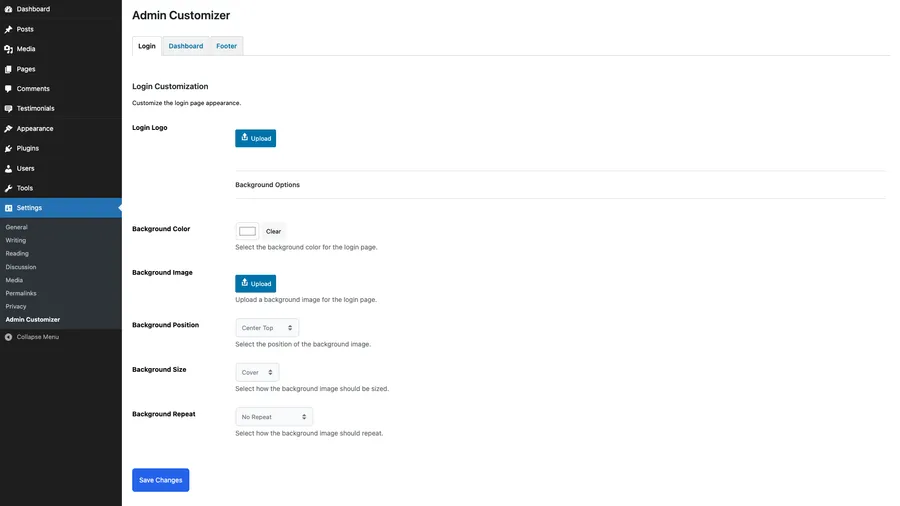The width and height of the screenshot is (900, 506).
Task: Switch to the Dashboard tab
Action: 186,46
